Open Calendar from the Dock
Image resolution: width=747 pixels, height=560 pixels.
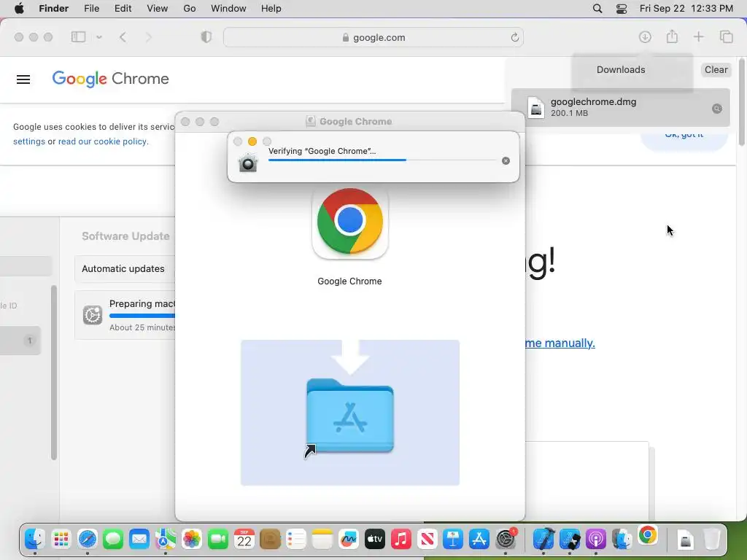point(244,539)
